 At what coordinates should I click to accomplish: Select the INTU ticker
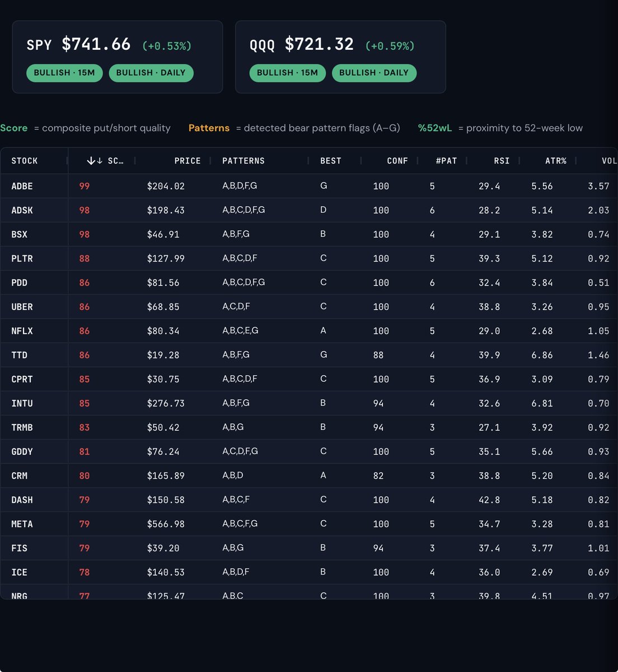click(x=22, y=403)
